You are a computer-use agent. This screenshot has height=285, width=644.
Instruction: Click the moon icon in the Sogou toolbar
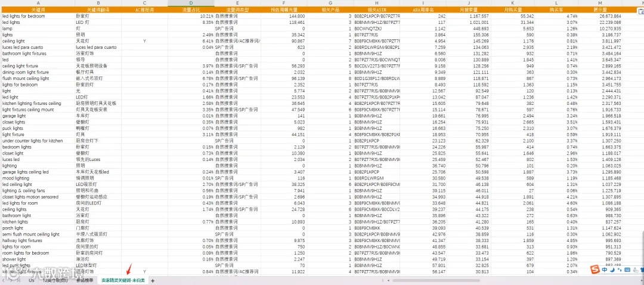tap(612, 270)
